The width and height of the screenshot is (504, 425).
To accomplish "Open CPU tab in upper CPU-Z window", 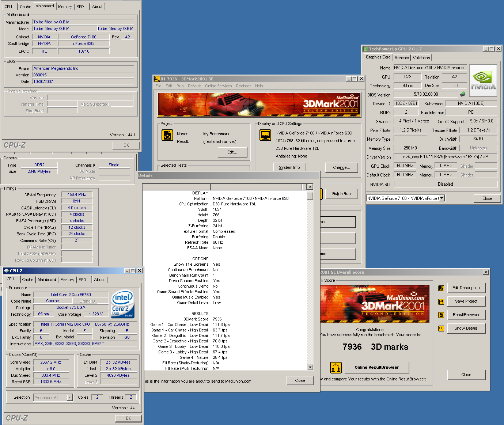I will click(8, 7).
